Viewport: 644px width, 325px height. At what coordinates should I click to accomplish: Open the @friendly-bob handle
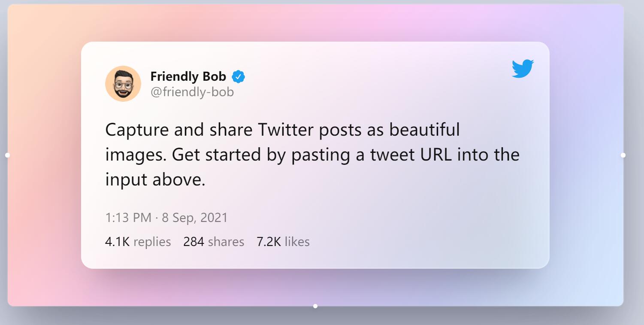[x=192, y=92]
